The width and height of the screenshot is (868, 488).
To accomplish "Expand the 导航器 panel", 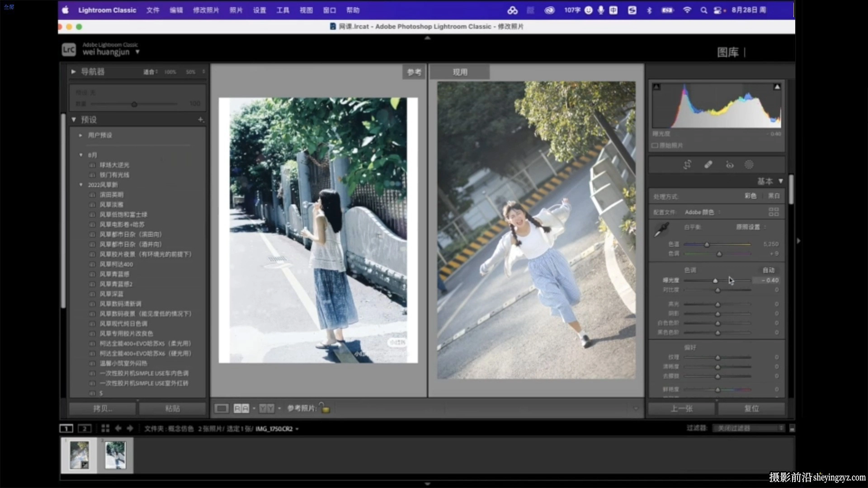I will 73,71.
